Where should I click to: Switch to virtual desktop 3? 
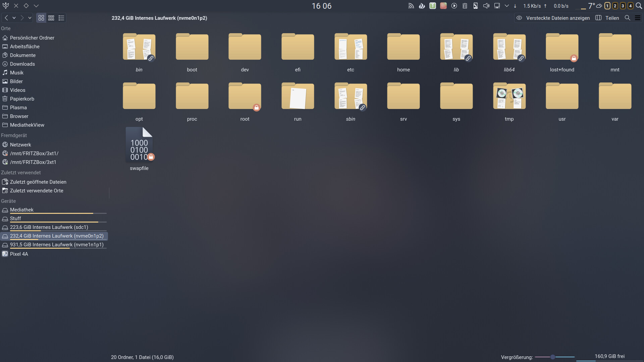623,6
